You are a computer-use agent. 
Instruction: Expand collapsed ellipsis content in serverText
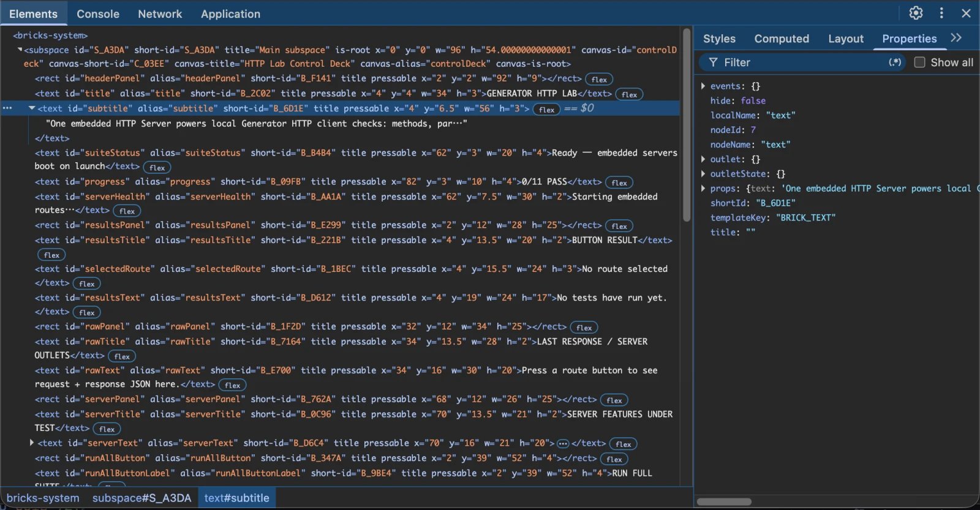[563, 444]
